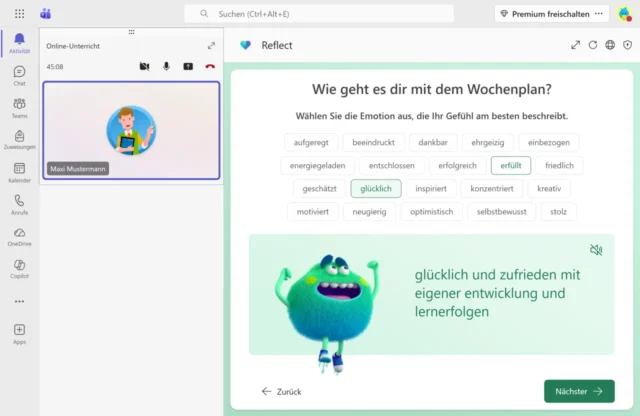Select the emotion energiegeladen
640x416 pixels.
coord(318,165)
